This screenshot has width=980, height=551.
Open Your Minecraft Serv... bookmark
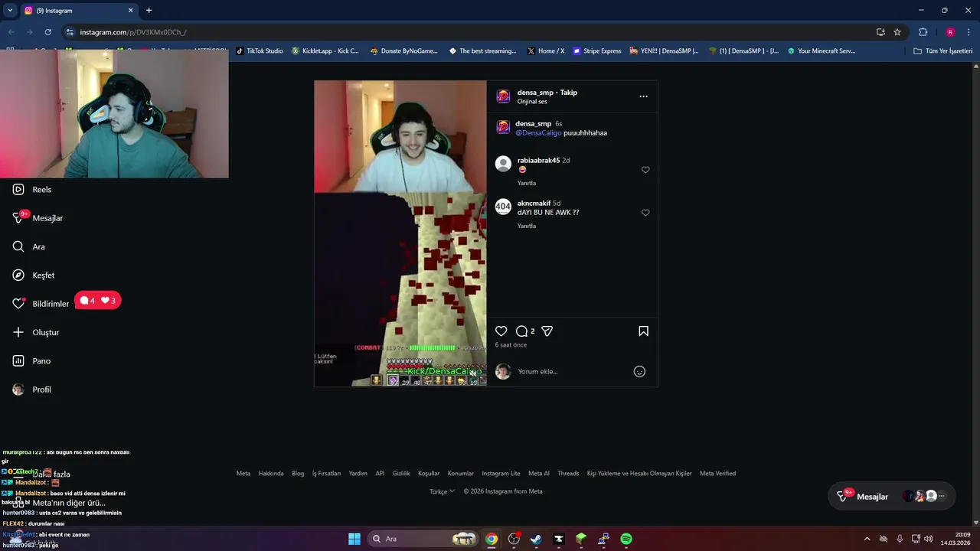point(822,51)
